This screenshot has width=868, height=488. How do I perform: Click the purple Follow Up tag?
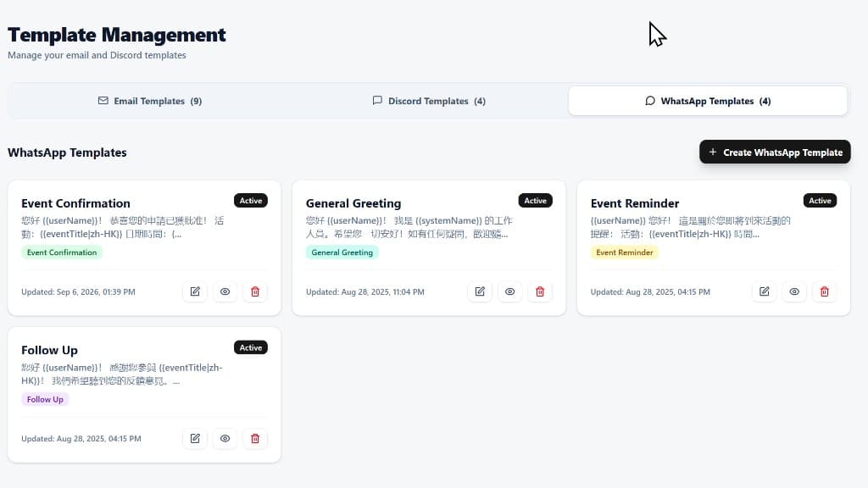pyautogui.click(x=45, y=399)
